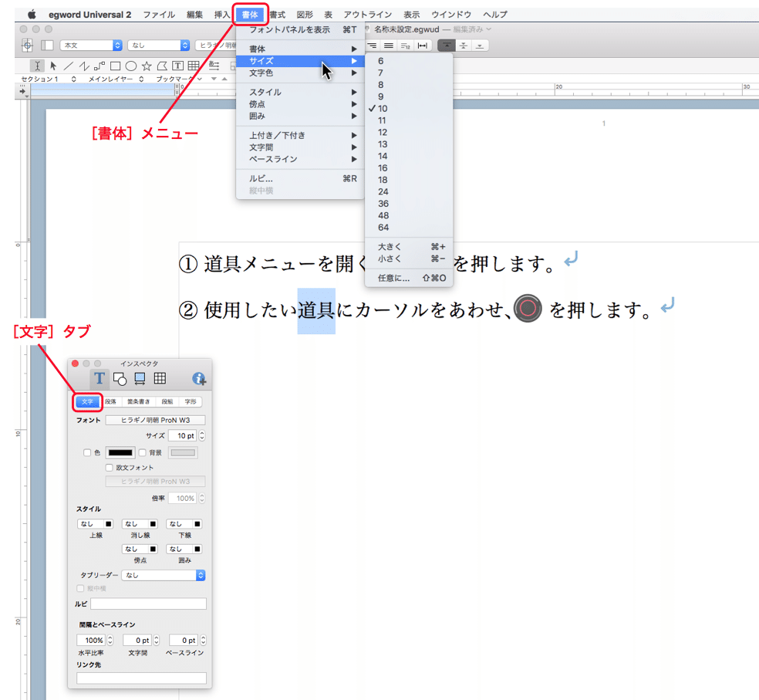Open the 上線 overline style popup

[96, 524]
